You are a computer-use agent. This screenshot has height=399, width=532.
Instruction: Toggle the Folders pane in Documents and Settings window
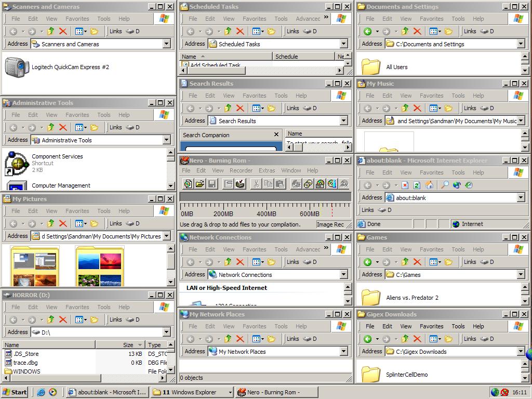(448, 31)
